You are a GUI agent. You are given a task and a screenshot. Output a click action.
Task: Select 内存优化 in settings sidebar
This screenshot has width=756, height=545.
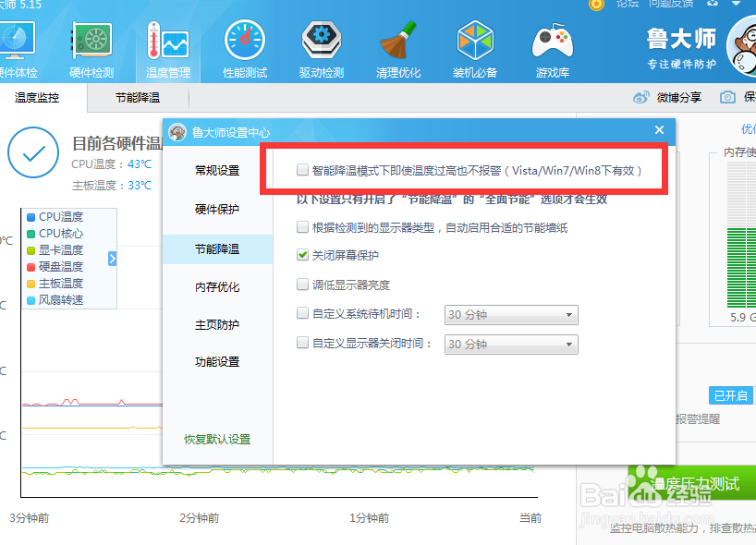click(x=217, y=287)
